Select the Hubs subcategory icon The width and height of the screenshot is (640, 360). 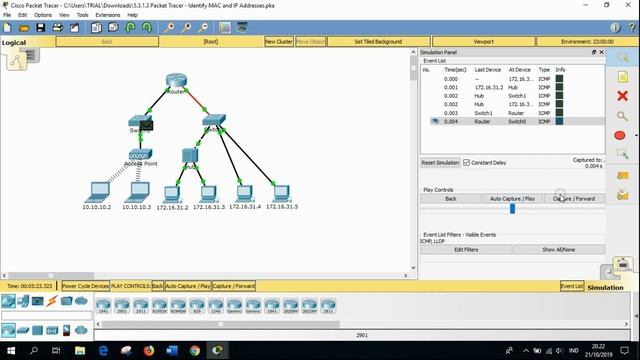click(x=38, y=330)
